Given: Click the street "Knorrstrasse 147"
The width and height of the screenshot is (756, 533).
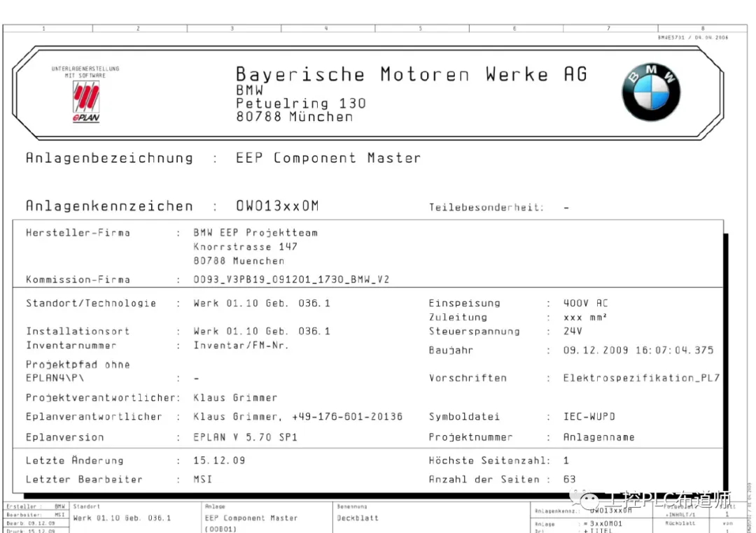Looking at the screenshot, I should (246, 247).
